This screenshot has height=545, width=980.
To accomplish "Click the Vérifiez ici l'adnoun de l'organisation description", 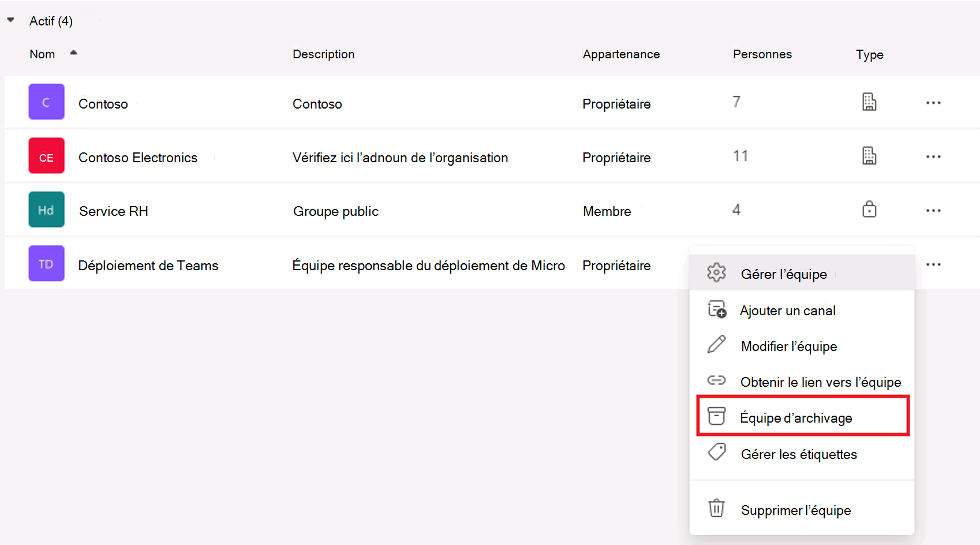I will pyautogui.click(x=400, y=158).
